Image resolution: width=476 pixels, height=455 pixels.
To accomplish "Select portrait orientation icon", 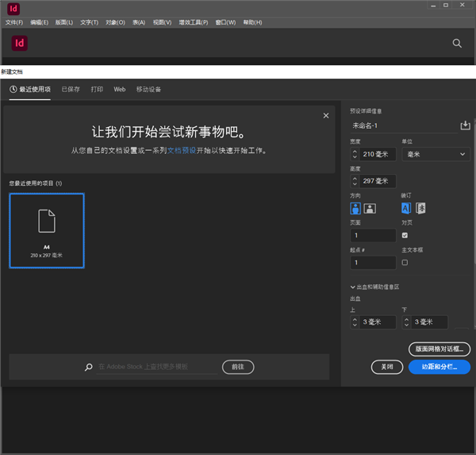I will 356,208.
